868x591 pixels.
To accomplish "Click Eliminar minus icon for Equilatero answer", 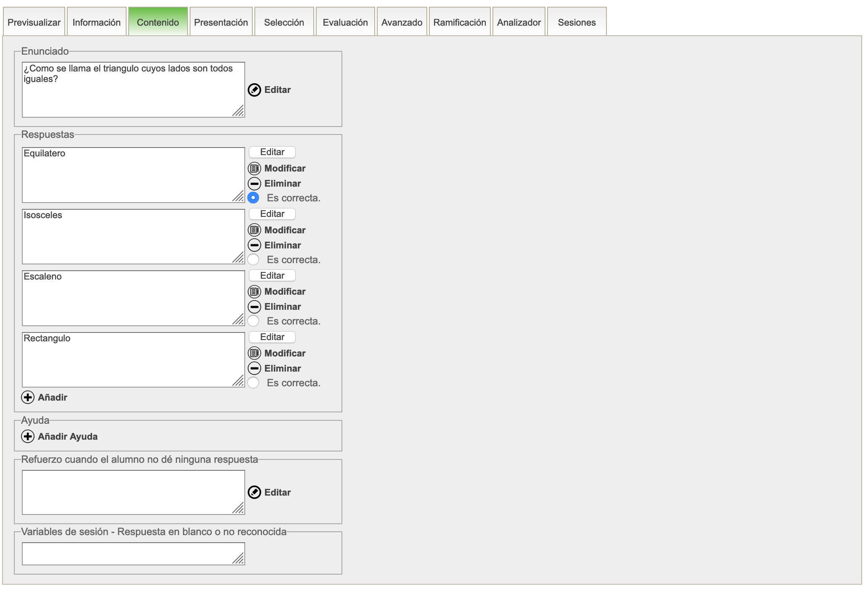I will point(254,184).
